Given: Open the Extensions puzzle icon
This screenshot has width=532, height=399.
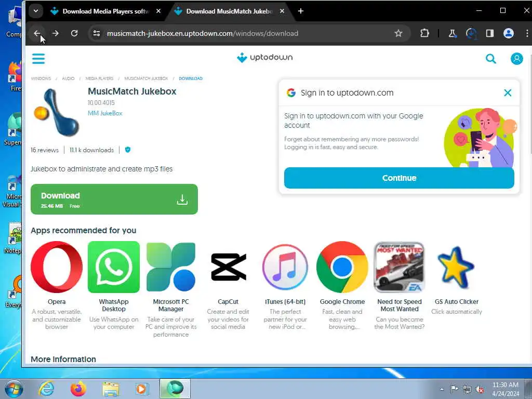Looking at the screenshot, I should click(424, 33).
